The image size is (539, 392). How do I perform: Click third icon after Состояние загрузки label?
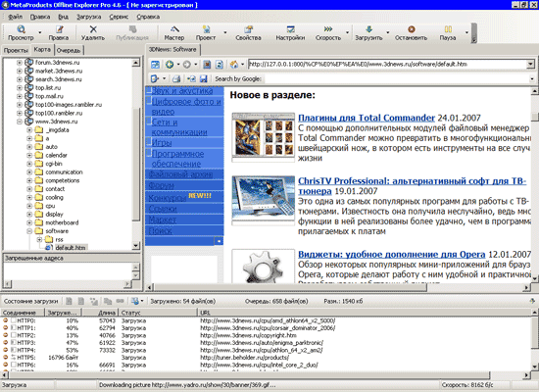(94, 301)
